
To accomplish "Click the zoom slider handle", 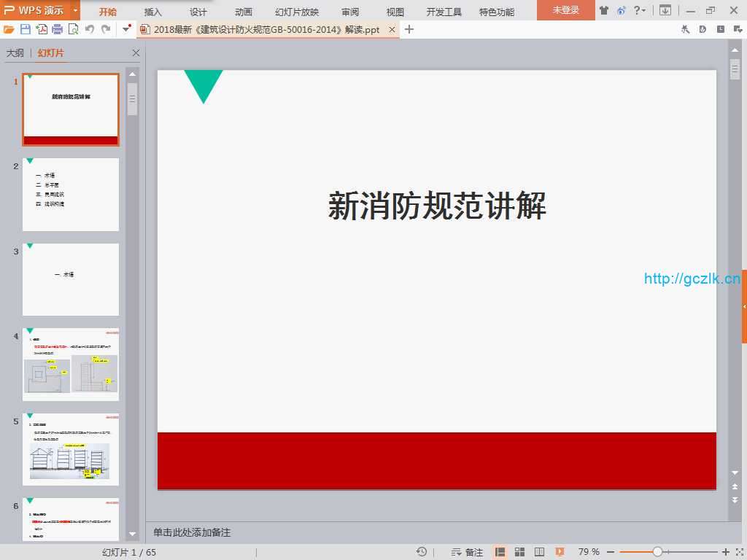I will (657, 552).
